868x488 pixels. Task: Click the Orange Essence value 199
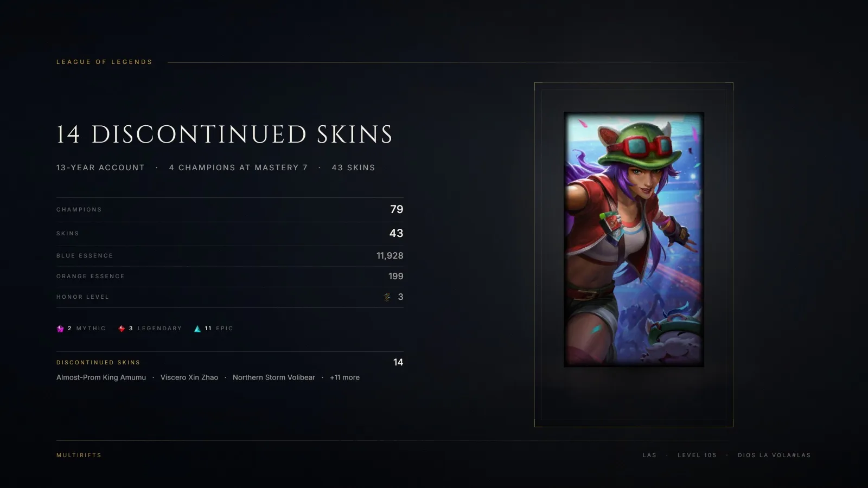point(395,276)
